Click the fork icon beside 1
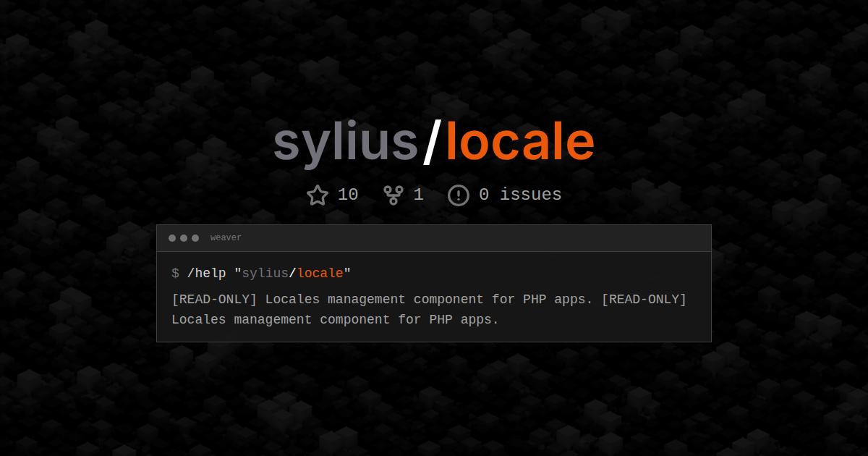Image resolution: width=868 pixels, height=456 pixels. tap(393, 195)
